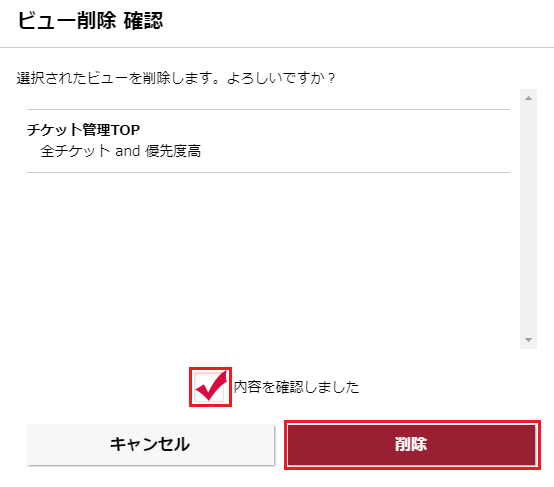Screen dimensions: 554x487
Task: Uncheck the 内容を確認しました checkbox
Action: (x=210, y=387)
